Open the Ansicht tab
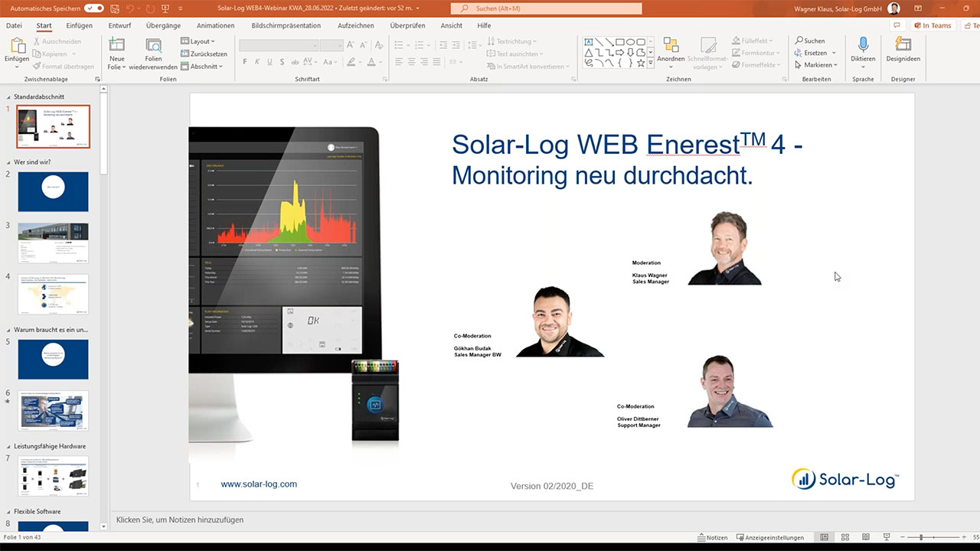Image resolution: width=980 pixels, height=551 pixels. point(452,25)
